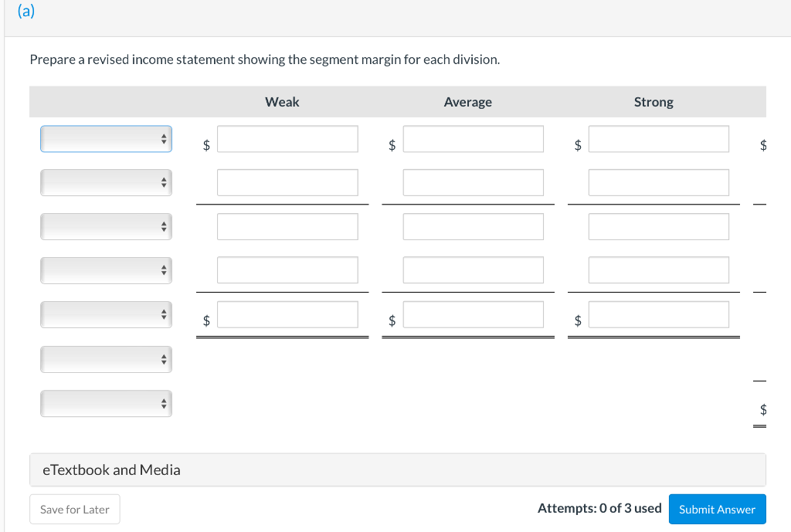Open the bottom-most account label dropdown
The image size is (791, 532).
coord(106,403)
